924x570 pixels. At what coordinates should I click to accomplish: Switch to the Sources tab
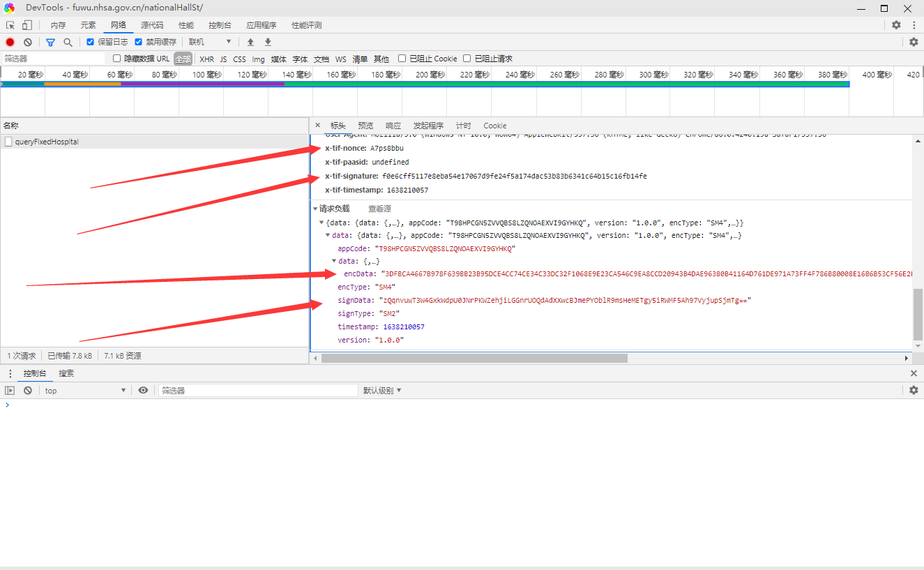click(152, 25)
